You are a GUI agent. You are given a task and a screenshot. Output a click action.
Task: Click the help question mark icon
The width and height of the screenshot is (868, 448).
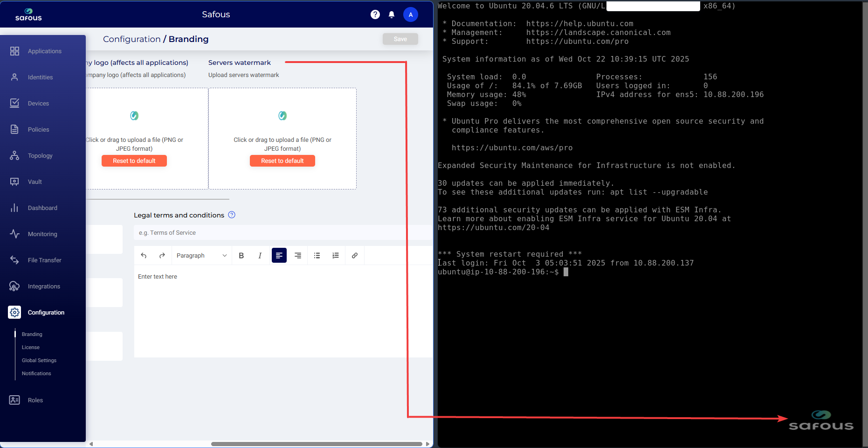pyautogui.click(x=375, y=14)
